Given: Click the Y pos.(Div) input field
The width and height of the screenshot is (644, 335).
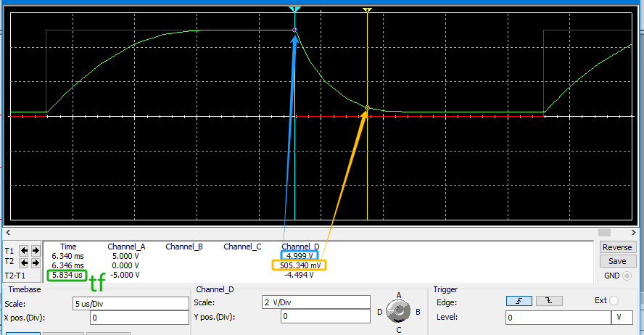Looking at the screenshot, I should (x=326, y=316).
